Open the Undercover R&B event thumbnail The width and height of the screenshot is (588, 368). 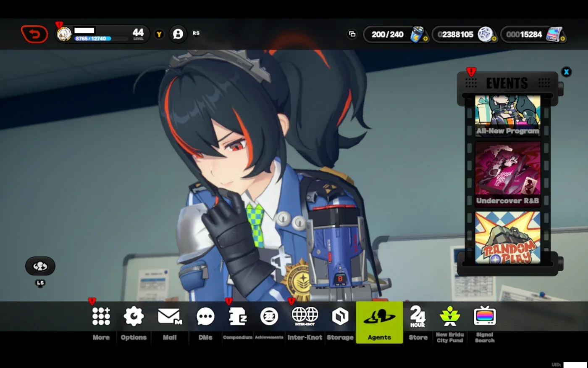tap(507, 174)
